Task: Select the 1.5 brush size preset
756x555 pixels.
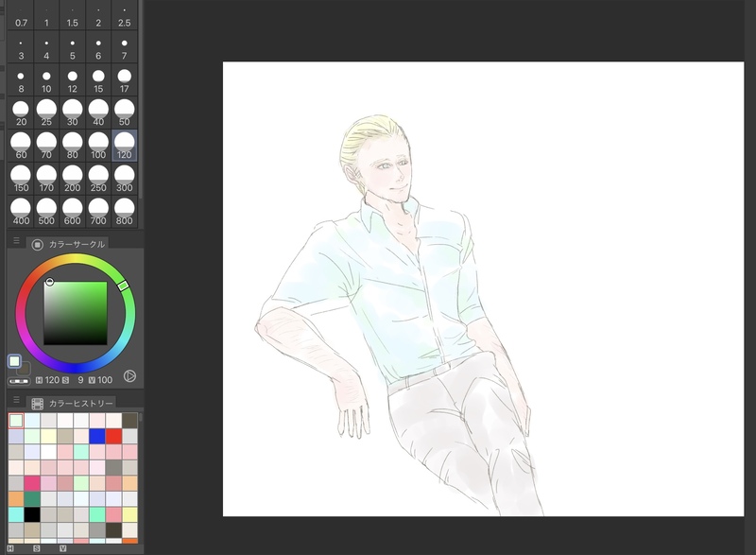Action: click(x=73, y=15)
